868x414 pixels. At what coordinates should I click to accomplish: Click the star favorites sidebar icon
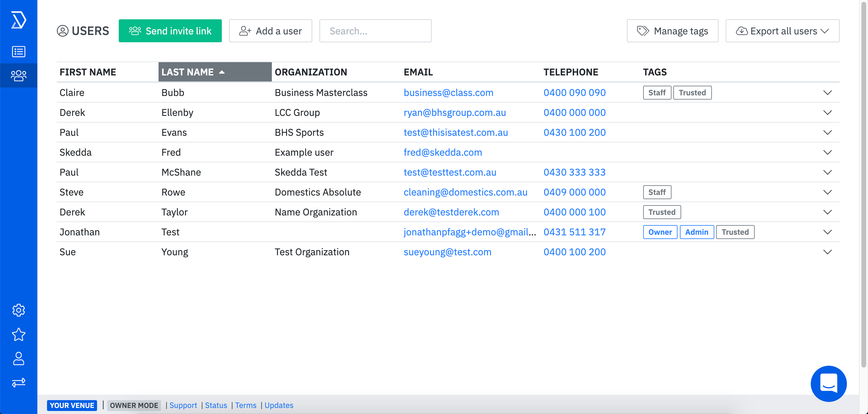18,334
